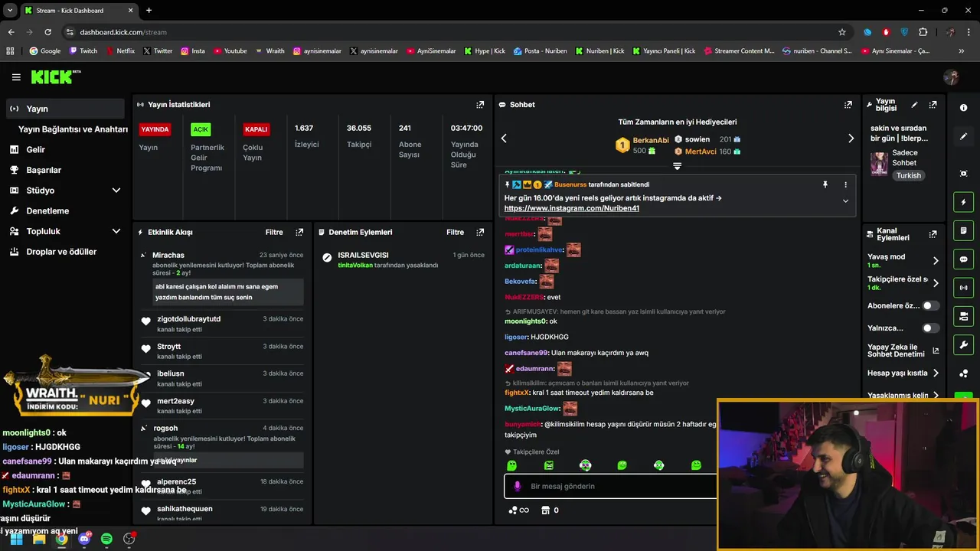
Task: Click the chat message input field
Action: (611, 486)
